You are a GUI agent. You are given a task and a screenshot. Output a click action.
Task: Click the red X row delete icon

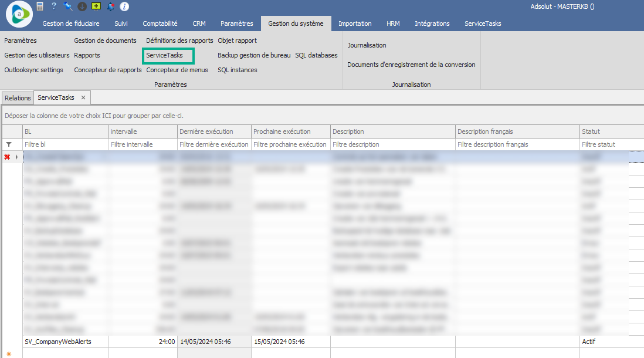(x=7, y=157)
